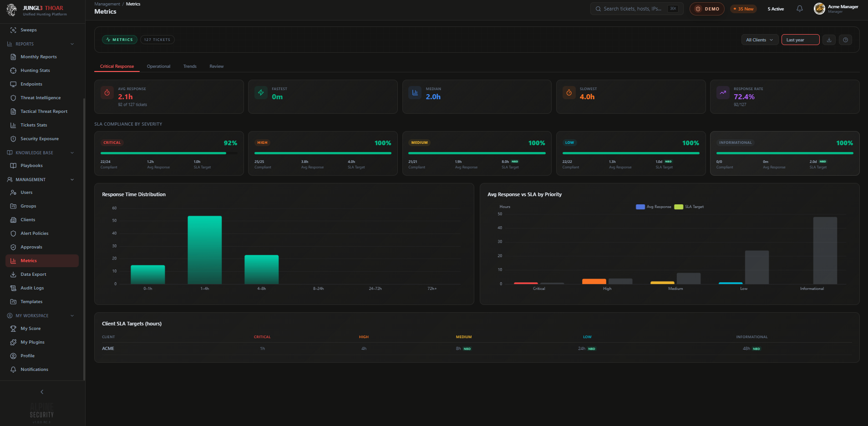Switch to Operational tab
868x426 pixels.
click(158, 66)
